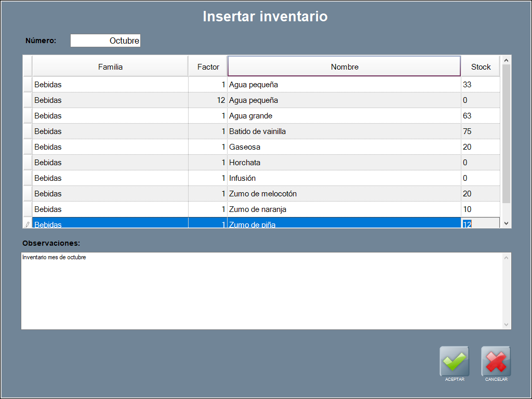Select the Agua grande name cell

click(344, 116)
